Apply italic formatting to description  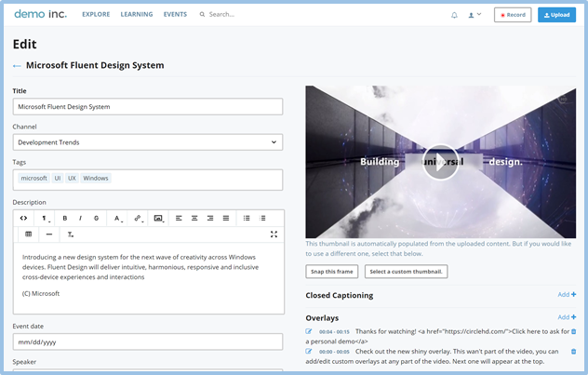80,218
